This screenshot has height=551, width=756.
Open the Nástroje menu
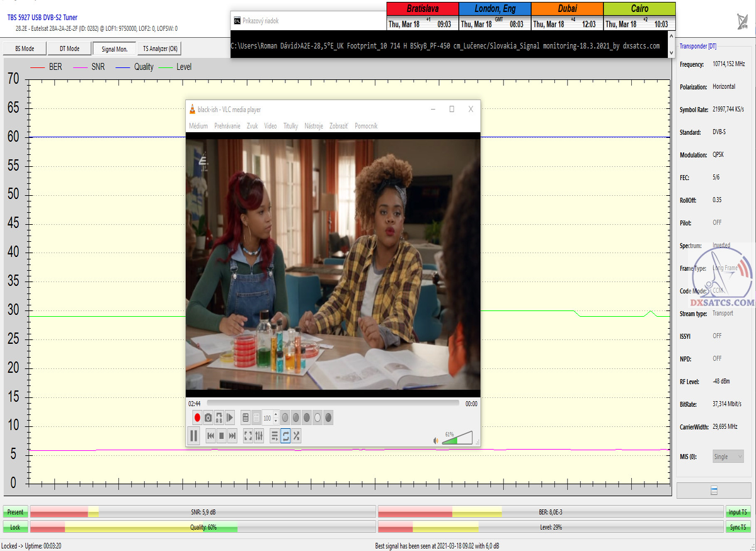(314, 126)
